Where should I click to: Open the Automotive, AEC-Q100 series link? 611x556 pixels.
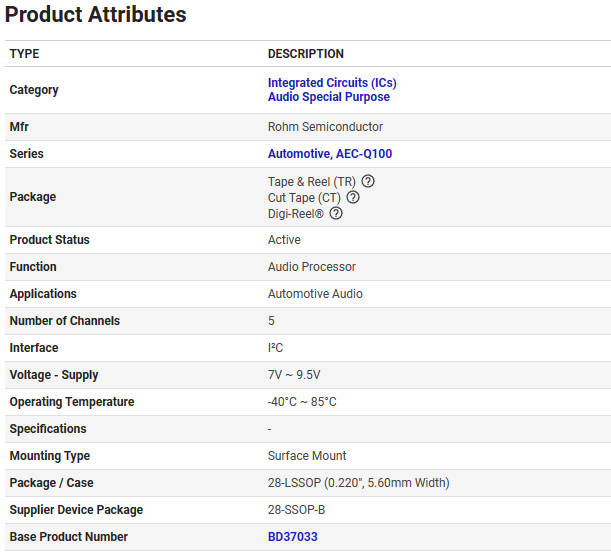click(330, 154)
